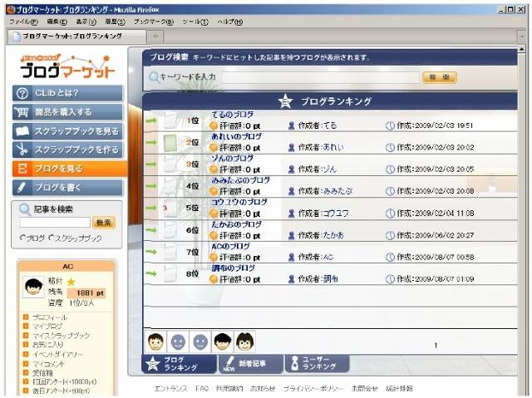Image resolution: width=532 pixels, height=398 pixels.
Task: Open the ACのブログ link
Action: [230, 246]
